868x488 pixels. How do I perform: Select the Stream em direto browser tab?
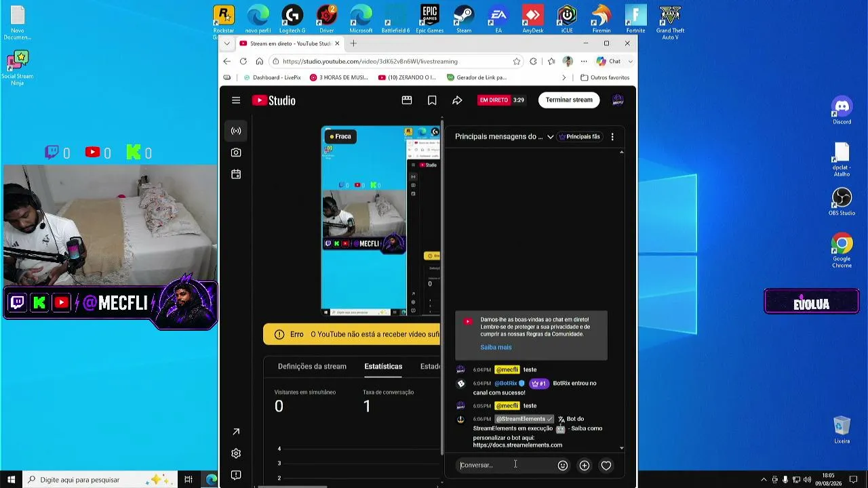click(x=290, y=43)
